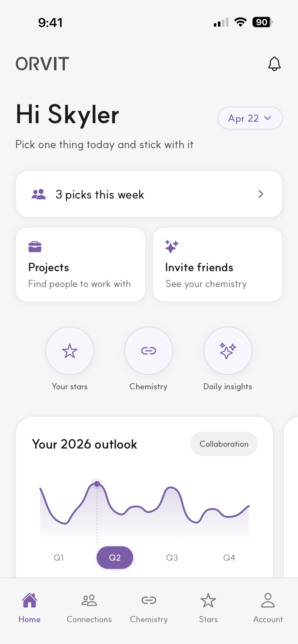The image size is (298, 644).
Task: Open Daily insights sparkle icon
Action: (x=228, y=351)
